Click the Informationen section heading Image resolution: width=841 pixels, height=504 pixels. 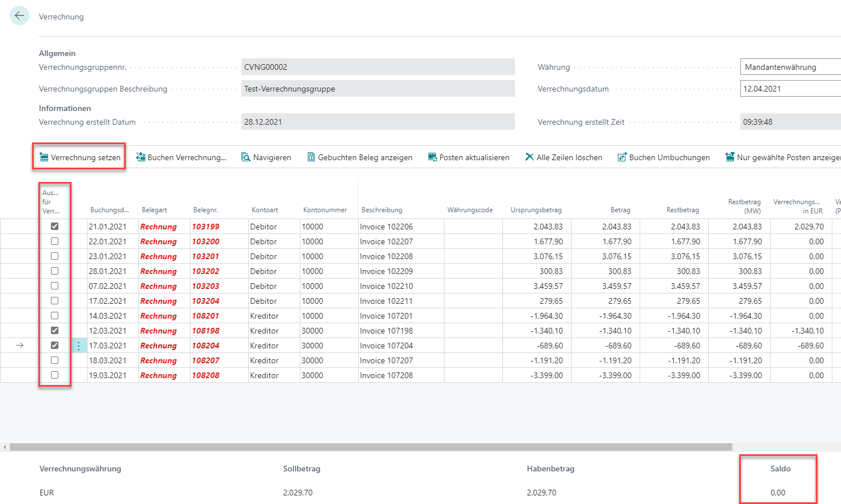65,108
